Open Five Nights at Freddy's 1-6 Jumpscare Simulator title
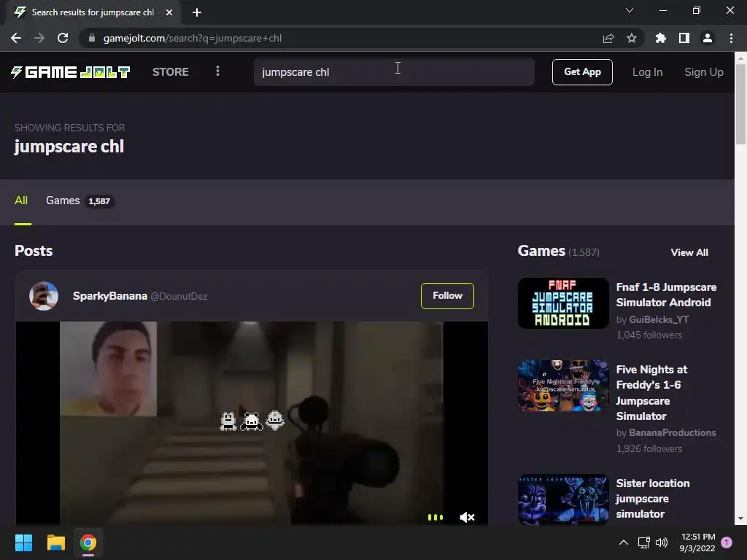The height and width of the screenshot is (560, 747). tap(651, 393)
